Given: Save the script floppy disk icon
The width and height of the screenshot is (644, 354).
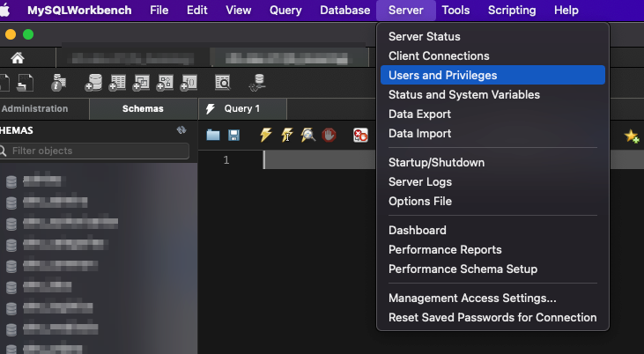Looking at the screenshot, I should (x=233, y=135).
